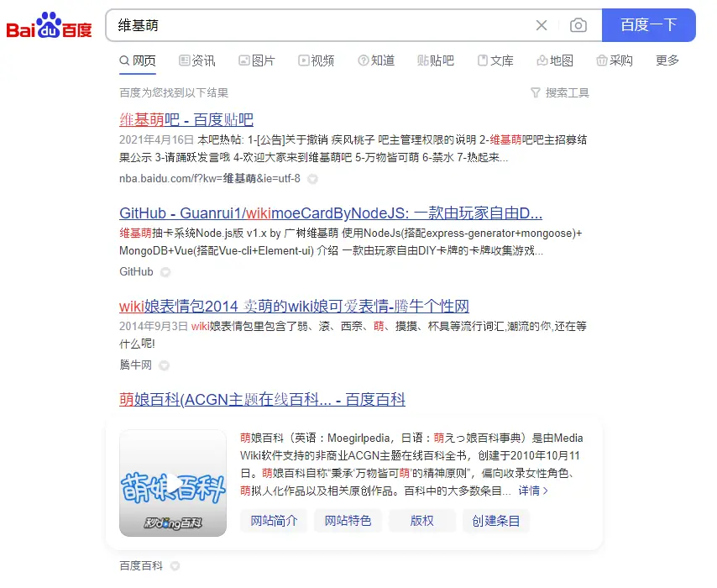The height and width of the screenshot is (588, 717).
Task: Switch to the 图片 images tab
Action: point(257,60)
